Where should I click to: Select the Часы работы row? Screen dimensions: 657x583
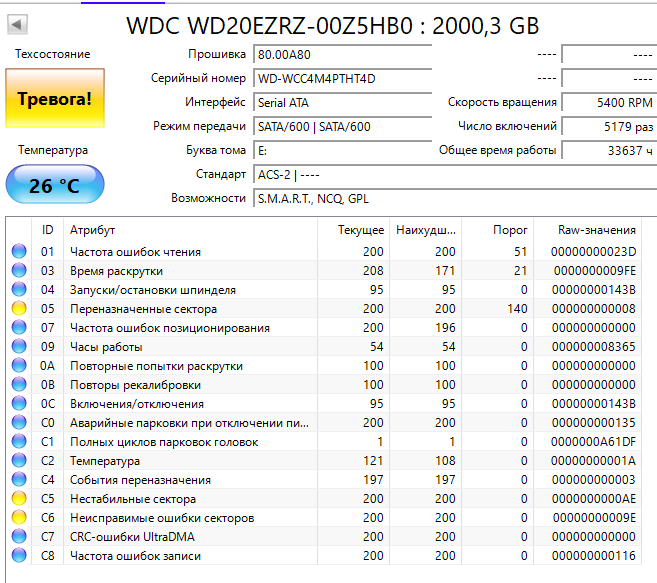tap(323, 346)
